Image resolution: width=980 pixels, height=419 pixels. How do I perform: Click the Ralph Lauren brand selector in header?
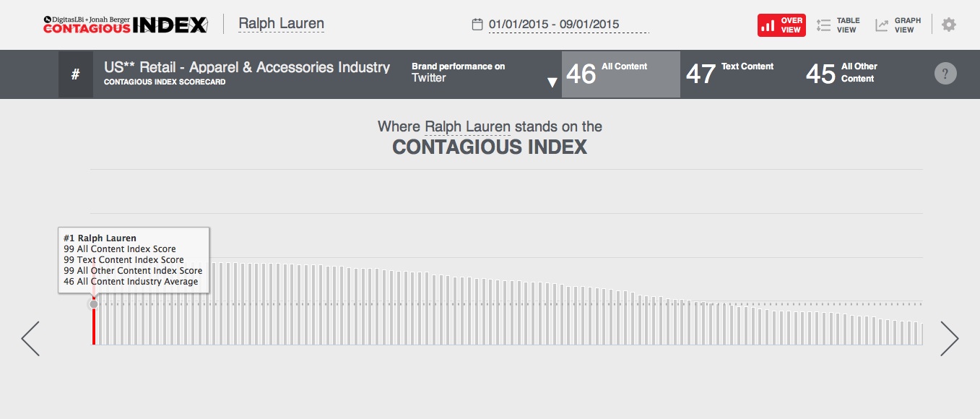281,24
